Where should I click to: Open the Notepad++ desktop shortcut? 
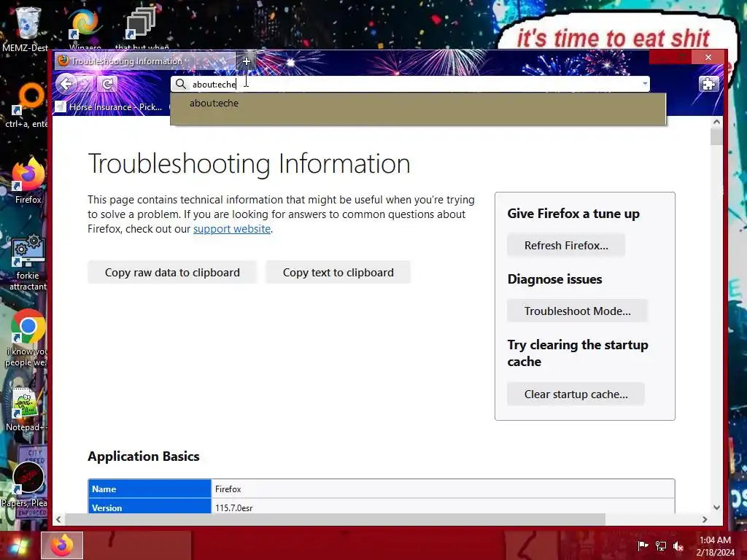point(27,410)
